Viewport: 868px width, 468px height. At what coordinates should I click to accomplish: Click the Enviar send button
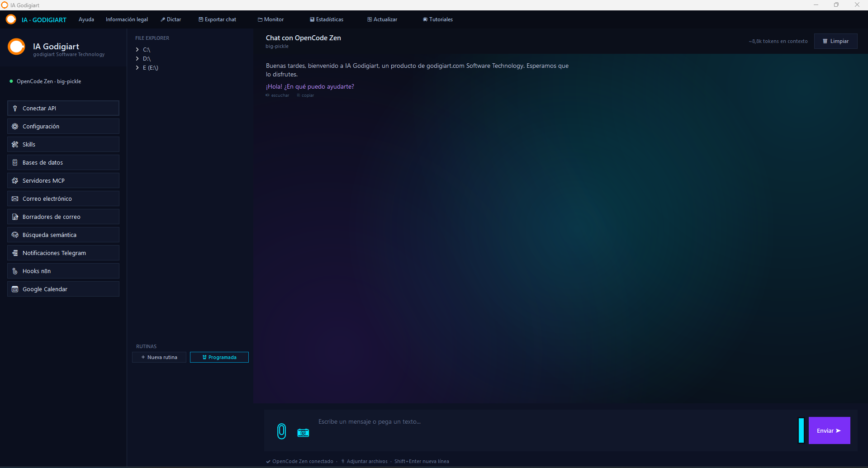click(829, 430)
